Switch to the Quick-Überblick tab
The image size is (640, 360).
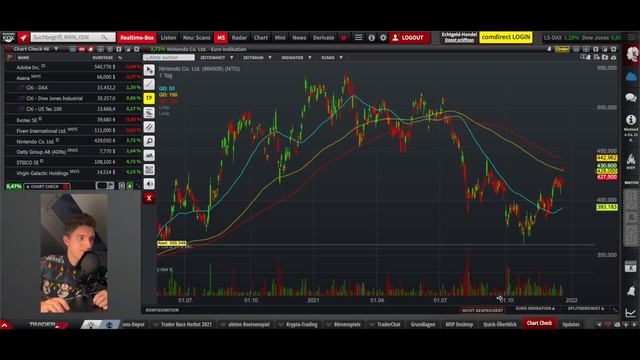[x=500, y=324]
